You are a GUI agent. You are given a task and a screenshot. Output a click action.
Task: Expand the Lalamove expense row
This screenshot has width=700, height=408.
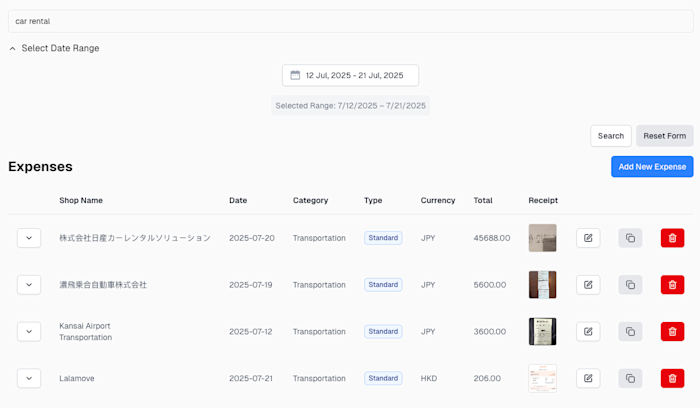tap(29, 378)
